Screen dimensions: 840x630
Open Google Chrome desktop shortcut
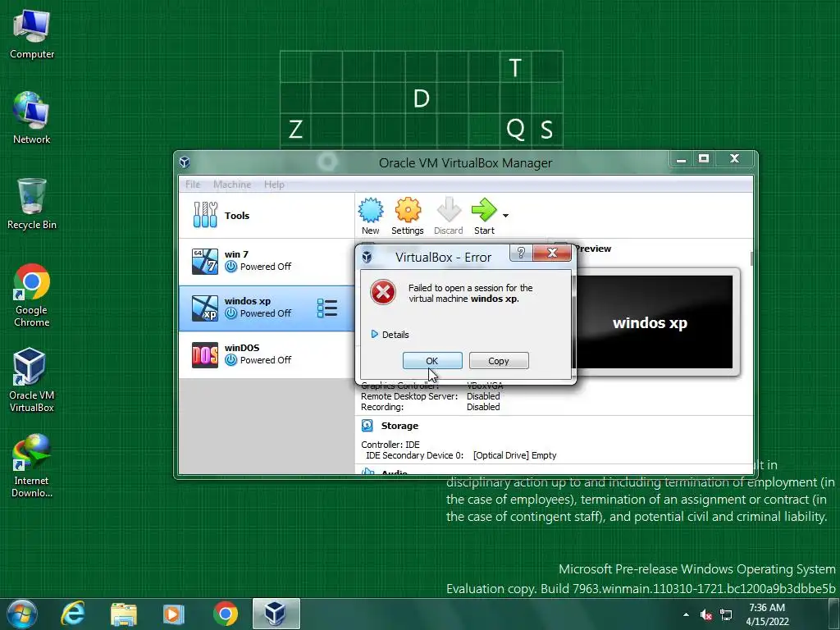click(x=32, y=295)
